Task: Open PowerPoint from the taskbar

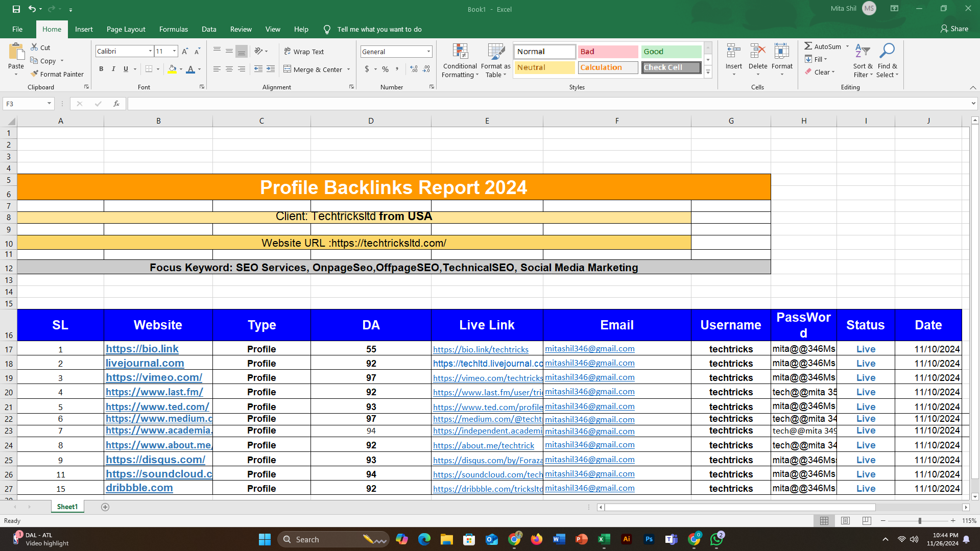Action: click(x=581, y=539)
